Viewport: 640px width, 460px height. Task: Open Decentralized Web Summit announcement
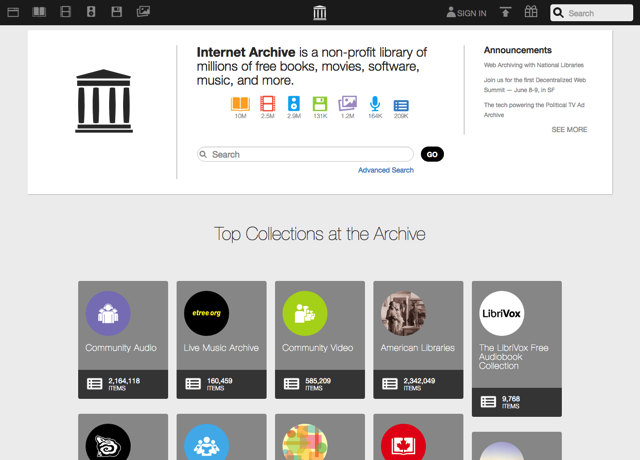click(535, 85)
